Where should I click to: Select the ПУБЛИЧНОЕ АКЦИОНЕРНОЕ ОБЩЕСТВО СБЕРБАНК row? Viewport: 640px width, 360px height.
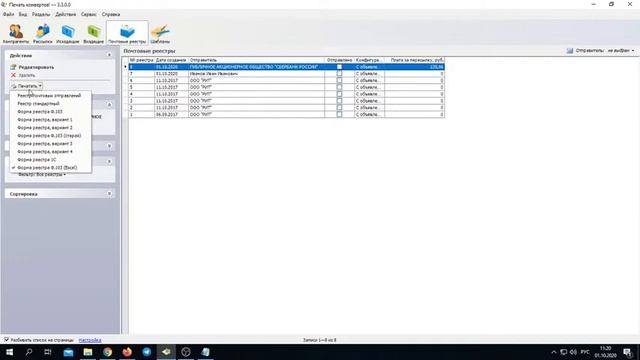click(x=287, y=67)
